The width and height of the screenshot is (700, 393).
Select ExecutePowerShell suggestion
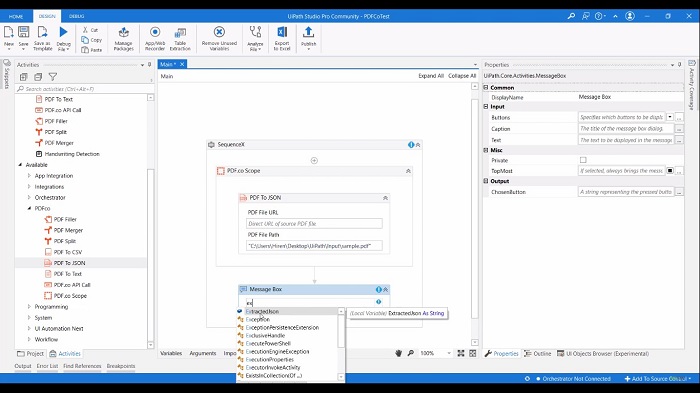pos(268,343)
